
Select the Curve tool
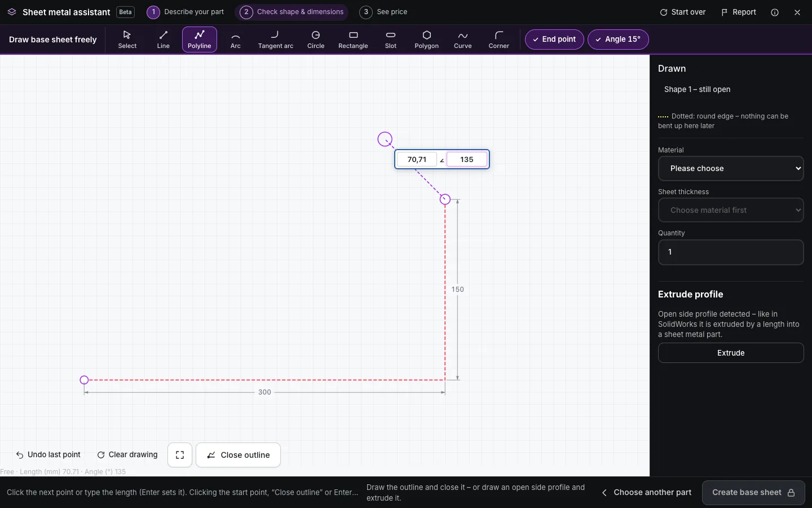(463, 40)
